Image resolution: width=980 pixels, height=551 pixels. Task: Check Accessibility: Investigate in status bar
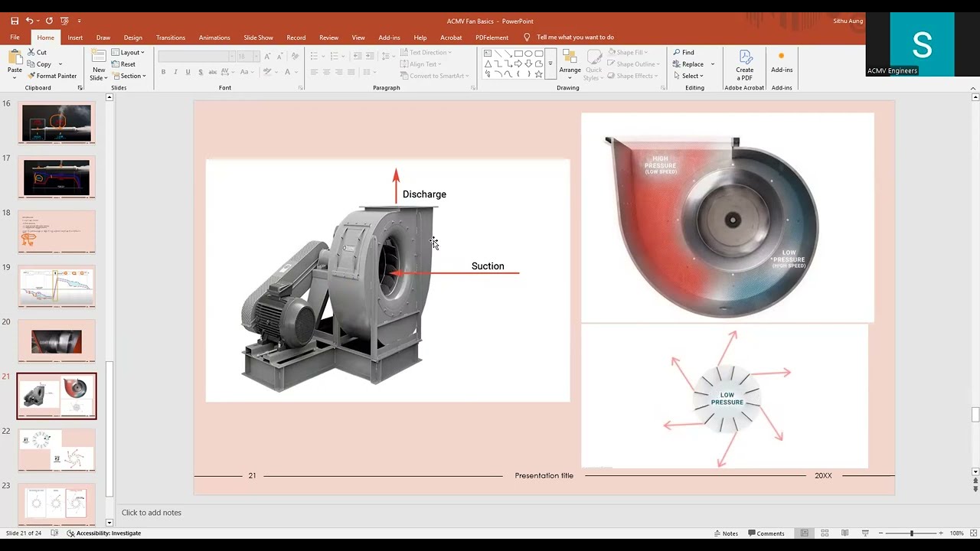coord(104,533)
